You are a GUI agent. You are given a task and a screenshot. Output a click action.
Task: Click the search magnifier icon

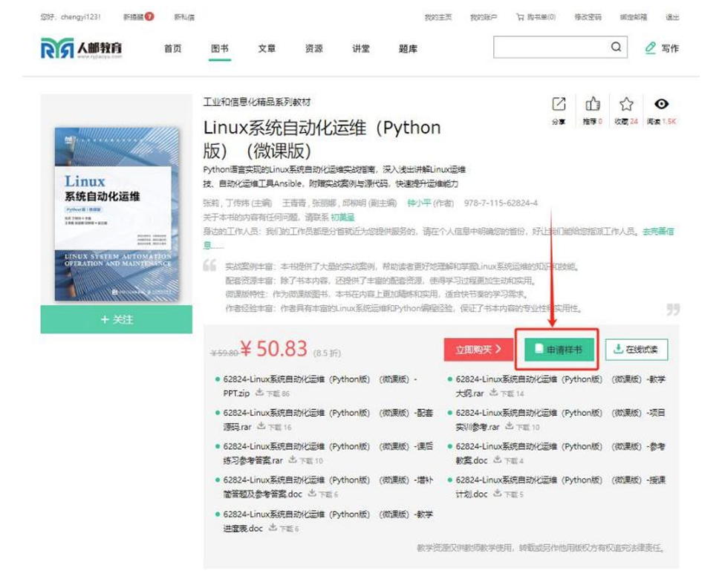616,47
